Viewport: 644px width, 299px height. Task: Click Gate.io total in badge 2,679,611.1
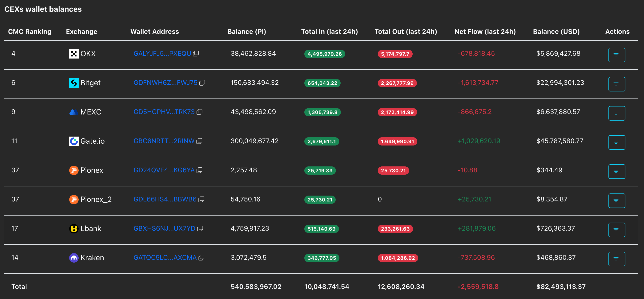(x=322, y=142)
